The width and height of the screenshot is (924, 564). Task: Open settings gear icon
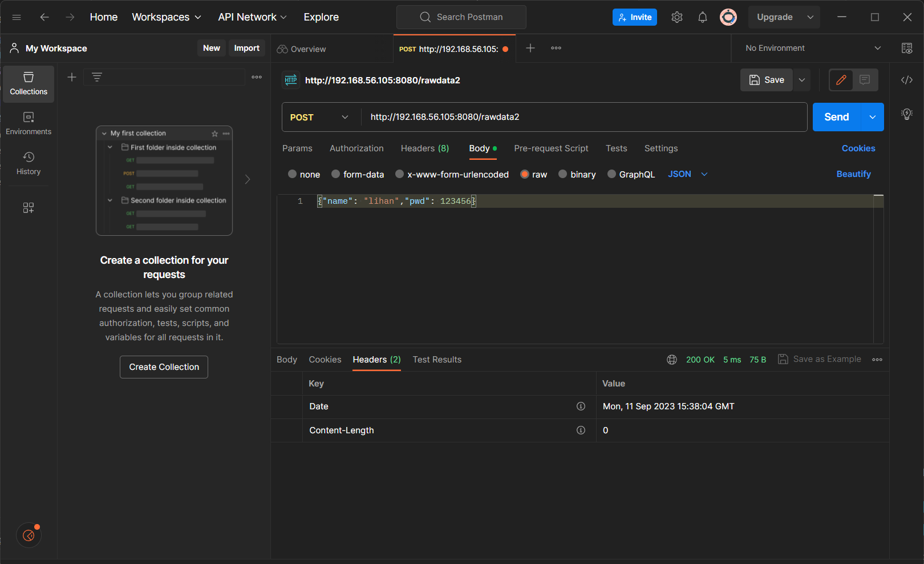pyautogui.click(x=677, y=17)
